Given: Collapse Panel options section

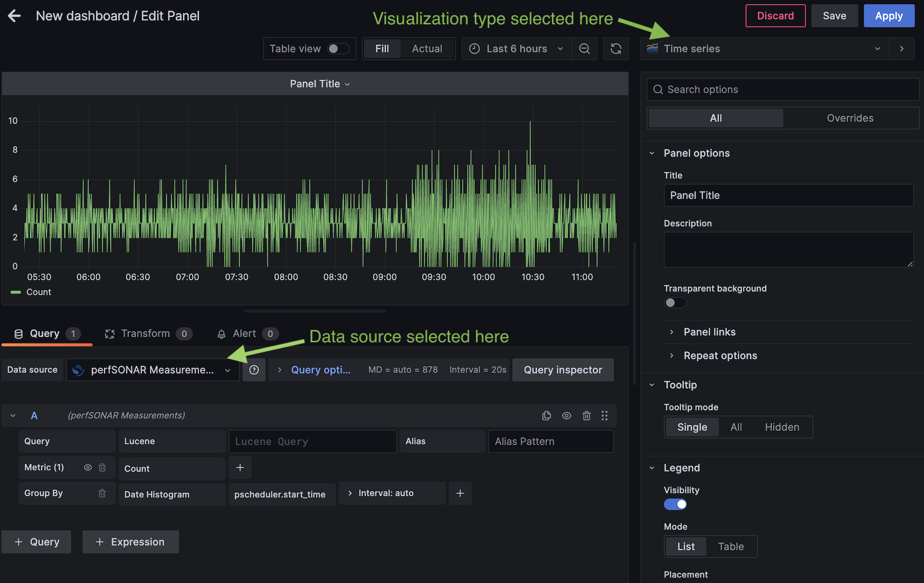Looking at the screenshot, I should click(652, 153).
